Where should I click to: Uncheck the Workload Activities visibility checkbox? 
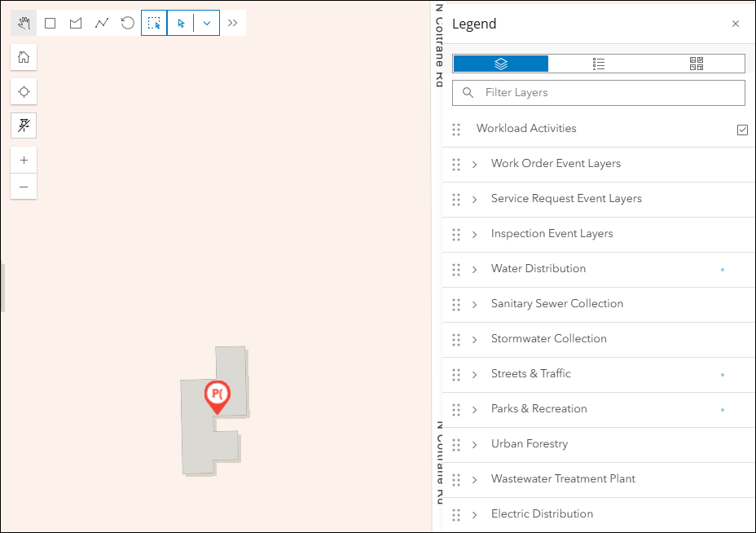[x=742, y=129]
